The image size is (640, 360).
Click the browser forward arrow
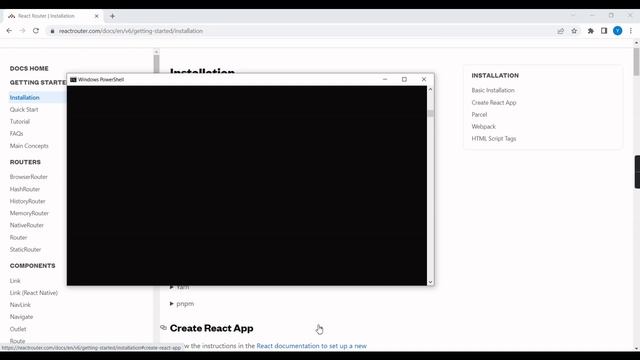click(22, 31)
